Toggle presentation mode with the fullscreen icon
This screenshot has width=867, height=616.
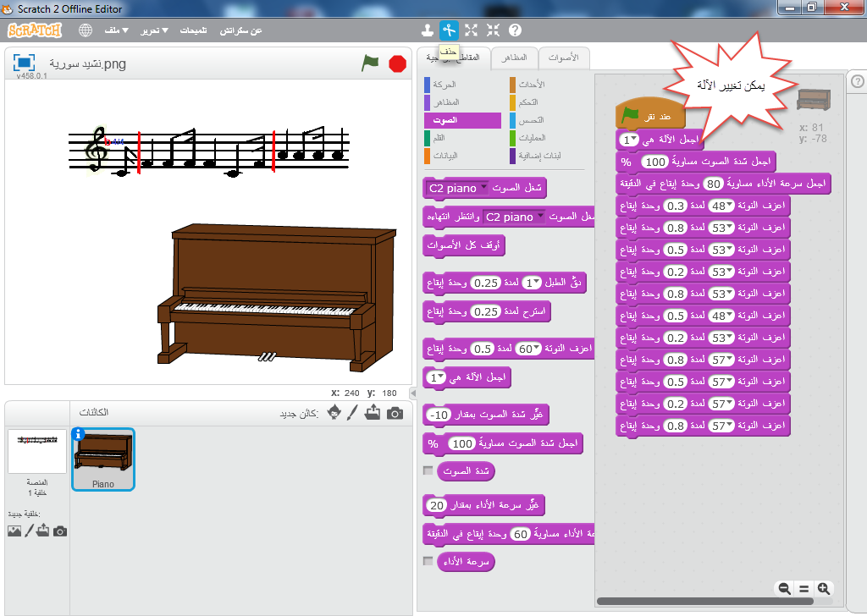[x=24, y=63]
